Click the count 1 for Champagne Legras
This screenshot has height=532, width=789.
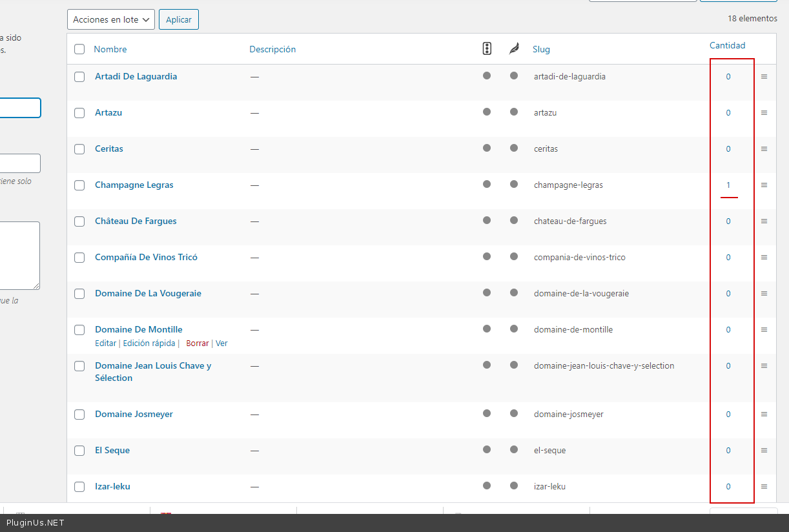point(728,185)
